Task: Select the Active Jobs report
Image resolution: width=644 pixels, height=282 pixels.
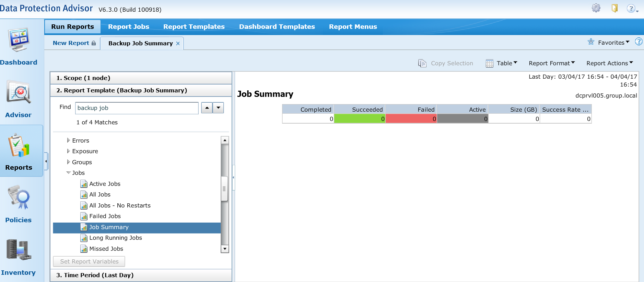Action: click(x=105, y=184)
